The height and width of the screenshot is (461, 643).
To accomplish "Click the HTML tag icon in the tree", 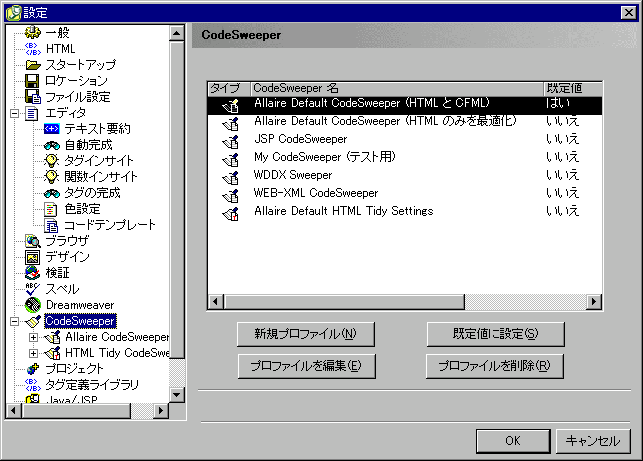I will tap(33, 49).
